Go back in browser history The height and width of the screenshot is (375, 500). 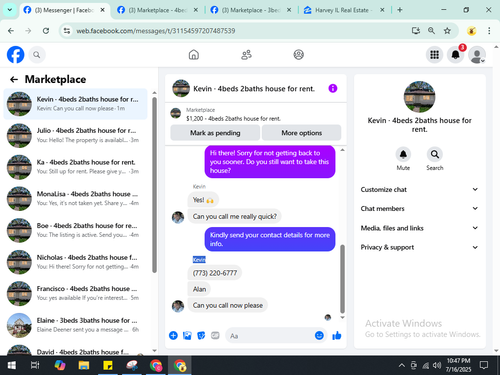click(11, 31)
